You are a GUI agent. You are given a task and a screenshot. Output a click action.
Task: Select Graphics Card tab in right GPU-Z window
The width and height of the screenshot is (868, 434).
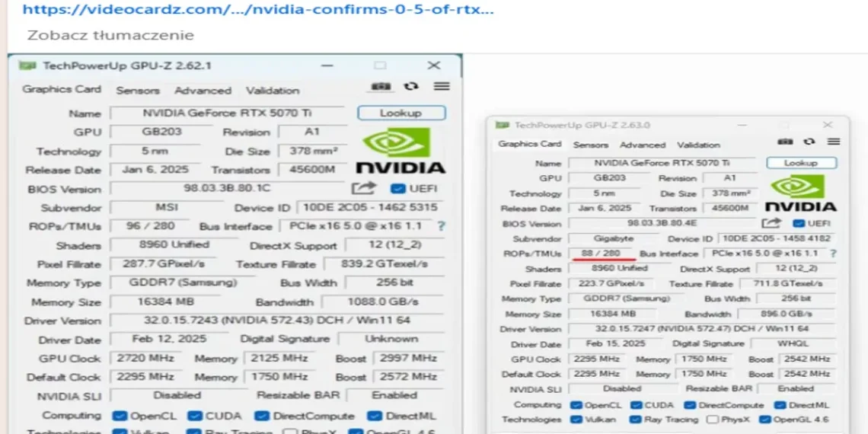[529, 144]
